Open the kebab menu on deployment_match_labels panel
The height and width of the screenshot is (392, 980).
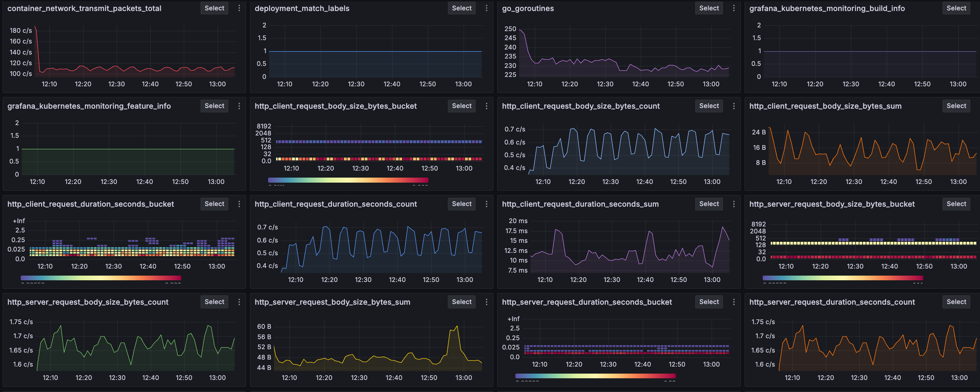tap(487, 8)
